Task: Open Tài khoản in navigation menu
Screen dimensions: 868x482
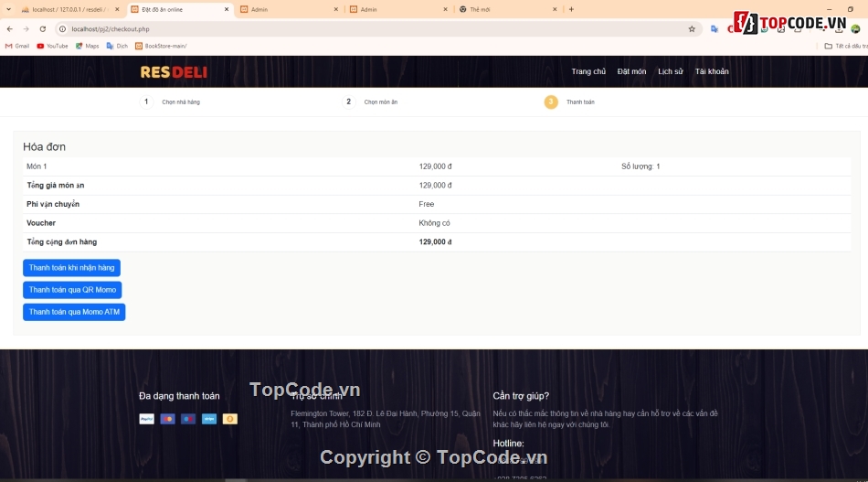Action: point(712,71)
